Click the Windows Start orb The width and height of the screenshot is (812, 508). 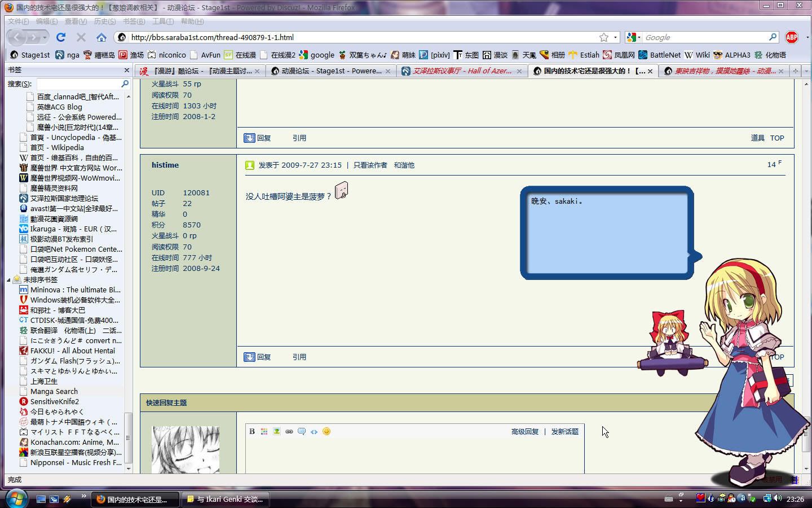16,499
